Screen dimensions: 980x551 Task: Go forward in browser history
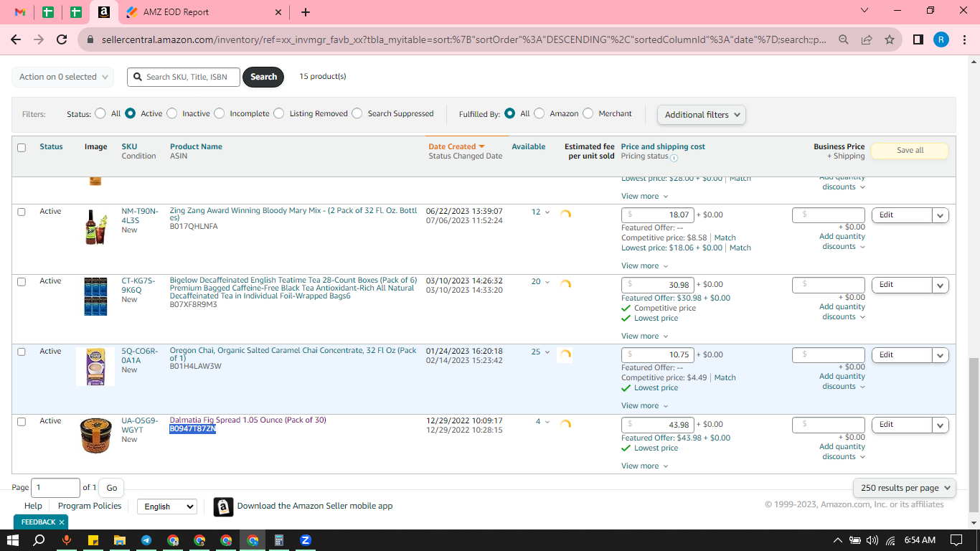[x=39, y=39]
